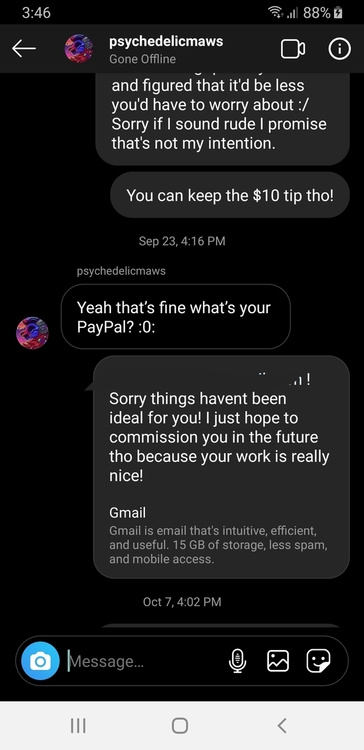
Task: Start a video call with psychedelicmaws
Action: (x=293, y=49)
